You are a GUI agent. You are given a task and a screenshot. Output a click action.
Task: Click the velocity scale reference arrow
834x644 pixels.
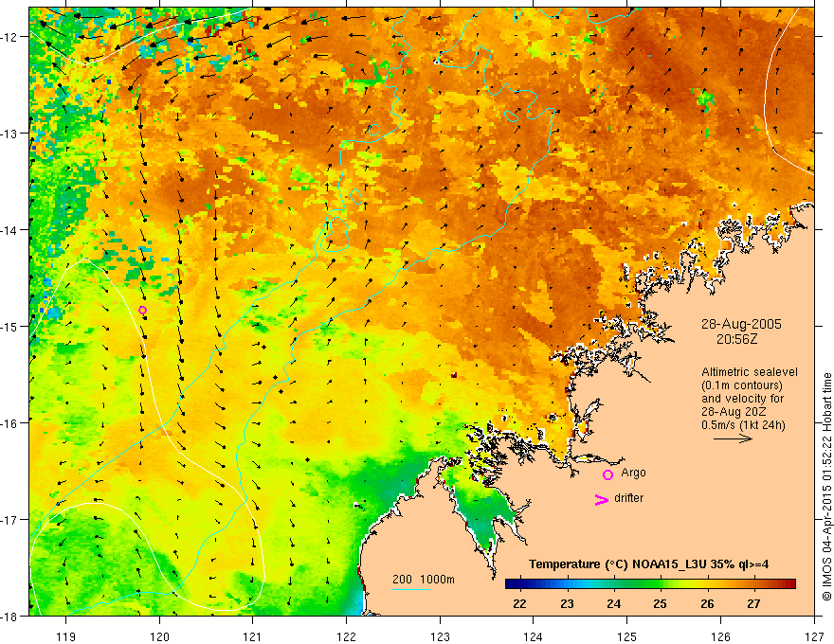click(733, 438)
